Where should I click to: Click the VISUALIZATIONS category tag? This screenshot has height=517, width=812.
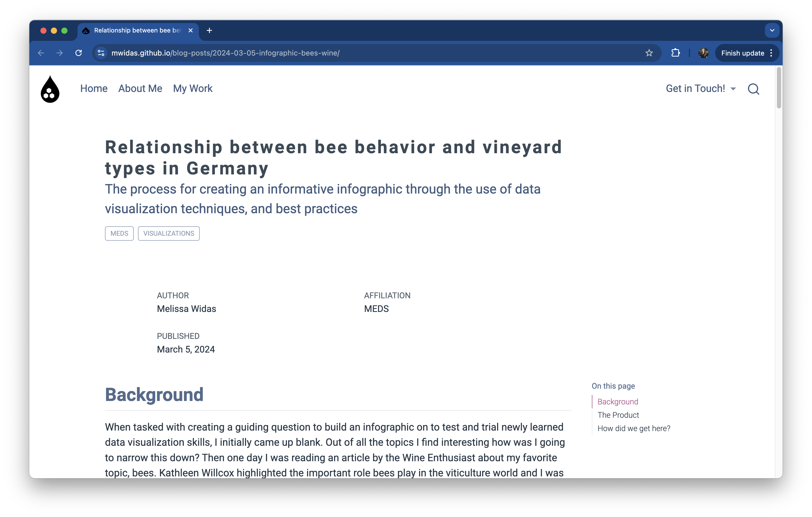(x=169, y=234)
